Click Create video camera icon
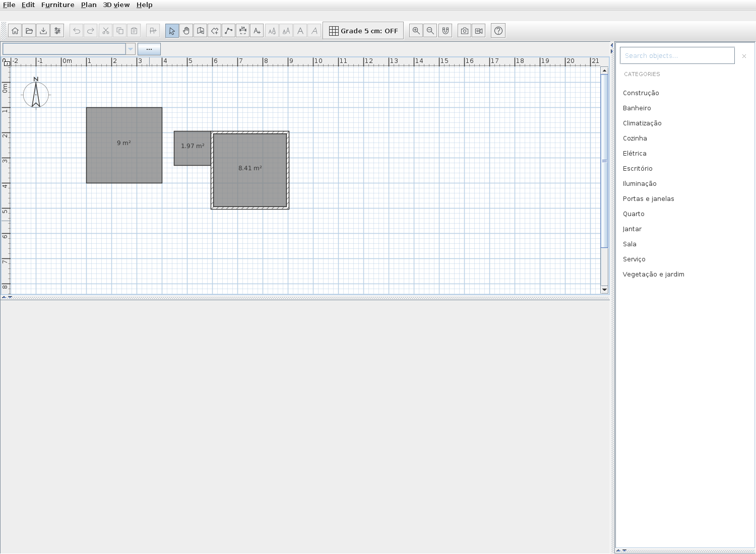Image resolution: width=756 pixels, height=554 pixels. point(479,31)
